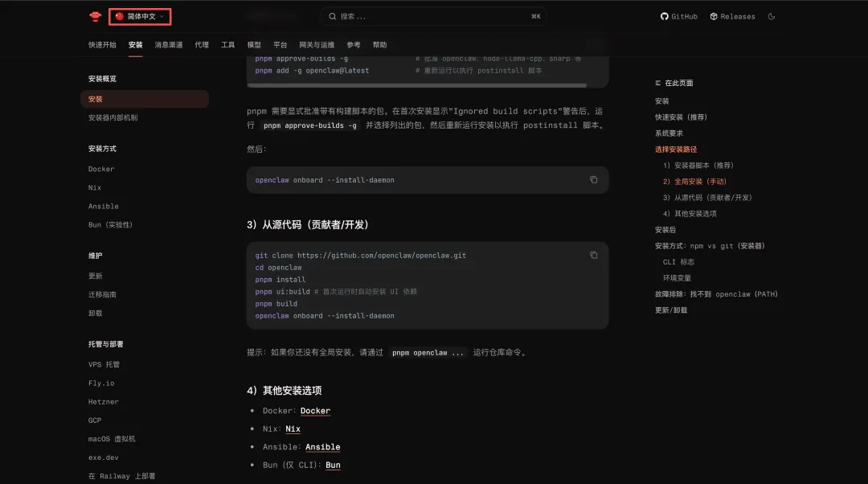Jump to 1) 安装器脚本（推荐）in outline
The width and height of the screenshot is (868, 484).
coord(698,166)
